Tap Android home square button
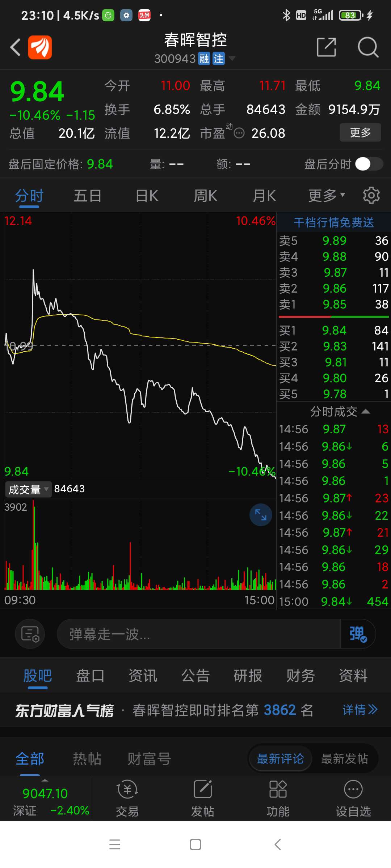This screenshot has height=868, width=391. 195,844
